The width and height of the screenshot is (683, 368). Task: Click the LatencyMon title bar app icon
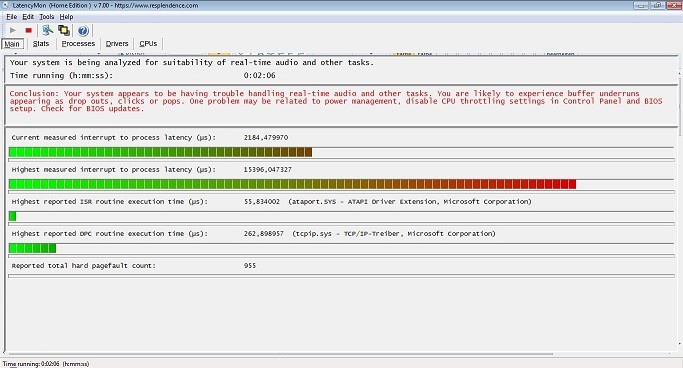[5, 5]
